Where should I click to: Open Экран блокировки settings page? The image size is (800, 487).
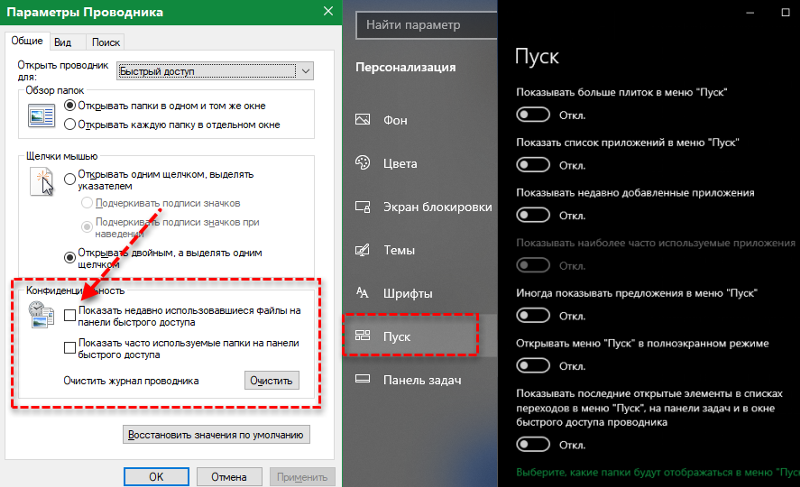click(x=419, y=207)
